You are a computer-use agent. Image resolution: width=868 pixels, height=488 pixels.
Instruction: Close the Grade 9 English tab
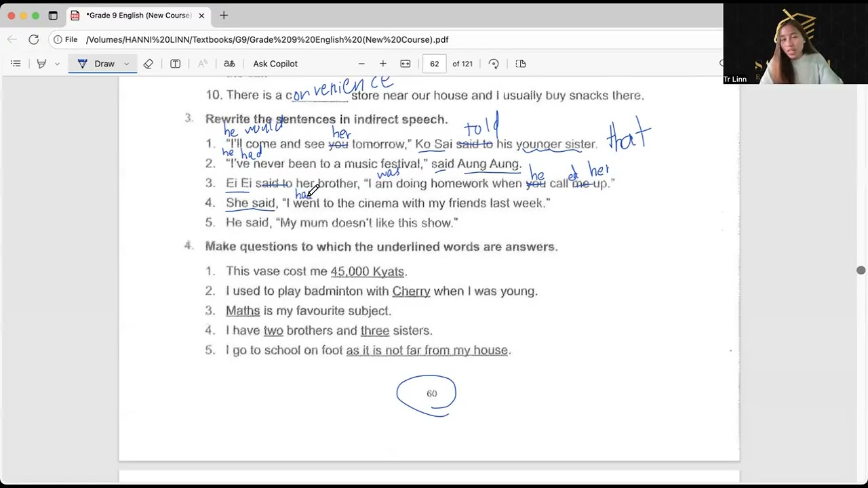point(201,15)
